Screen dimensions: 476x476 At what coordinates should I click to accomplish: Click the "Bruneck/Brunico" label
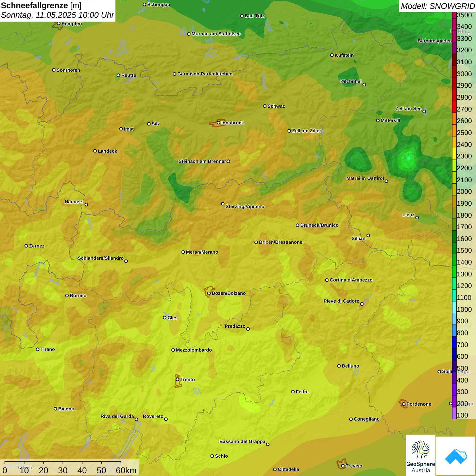319,225
